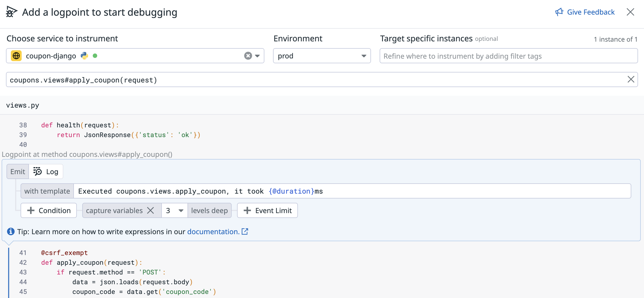Focus the filter tags input field
Viewport: 644px width, 298px height.
(x=508, y=56)
